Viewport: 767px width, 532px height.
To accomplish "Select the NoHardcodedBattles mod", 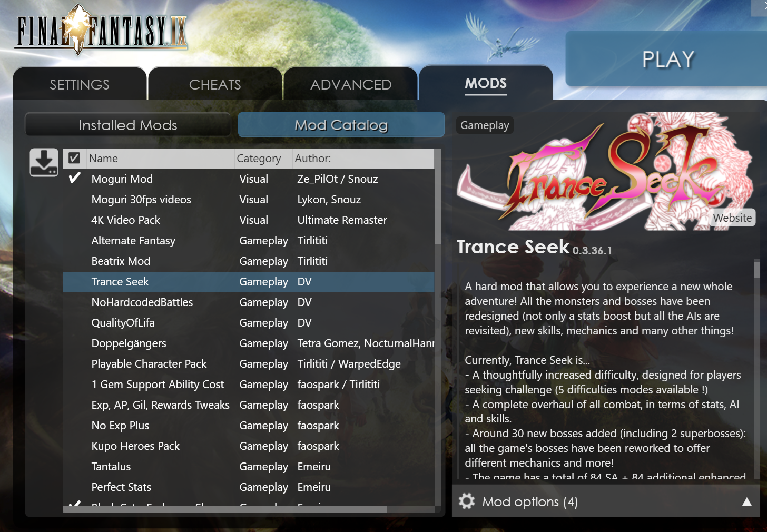I will pos(249,302).
